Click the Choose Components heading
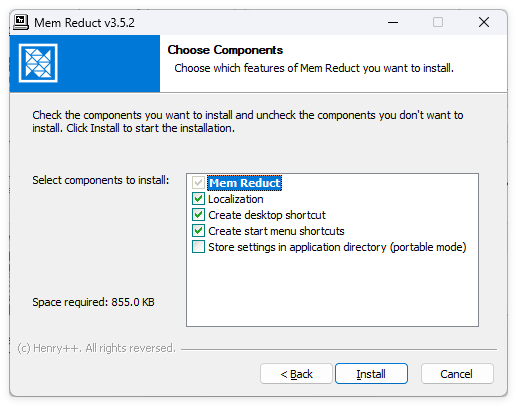This screenshot has height=406, width=517. pos(225,50)
